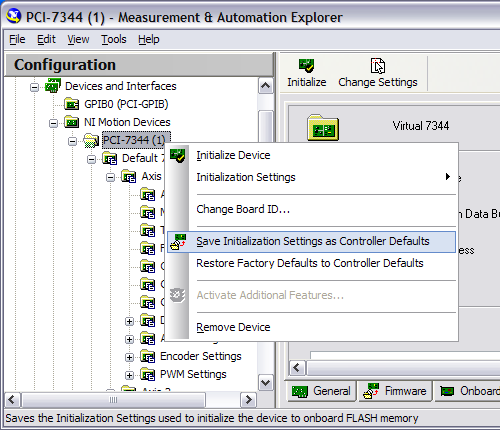Click tree scrollbar down arrow

[x=266, y=382]
